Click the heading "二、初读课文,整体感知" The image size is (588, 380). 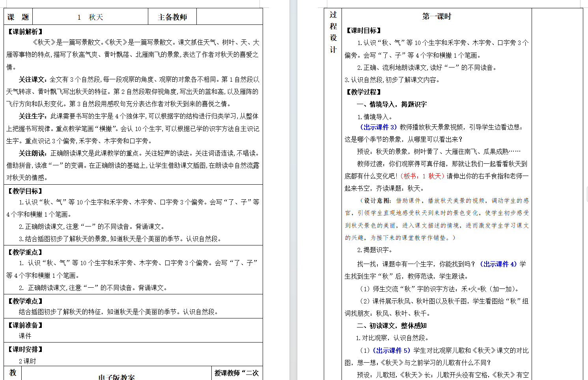(392, 326)
